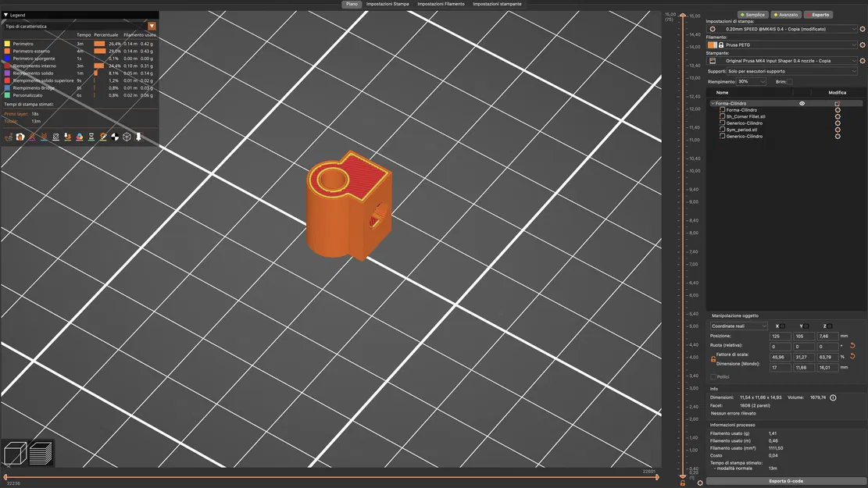Image resolution: width=868 pixels, height=488 pixels.
Task: Open the Impostazioni Filamento tab
Action: 441,4
